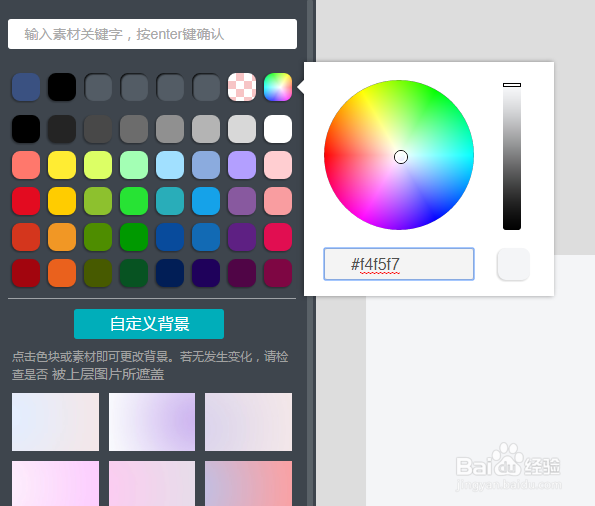Select the light blue-to-pink gradient background thumbnail
The image size is (595, 506).
pos(55,422)
